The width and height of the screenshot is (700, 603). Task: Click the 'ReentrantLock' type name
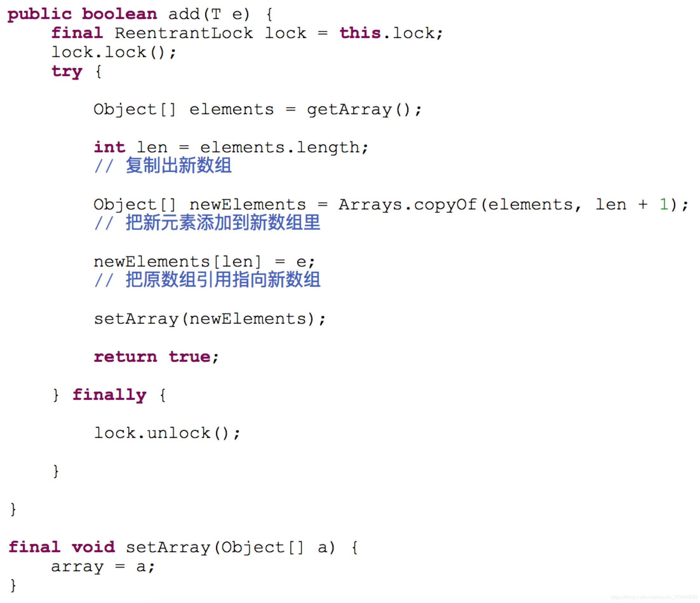pyautogui.click(x=184, y=33)
